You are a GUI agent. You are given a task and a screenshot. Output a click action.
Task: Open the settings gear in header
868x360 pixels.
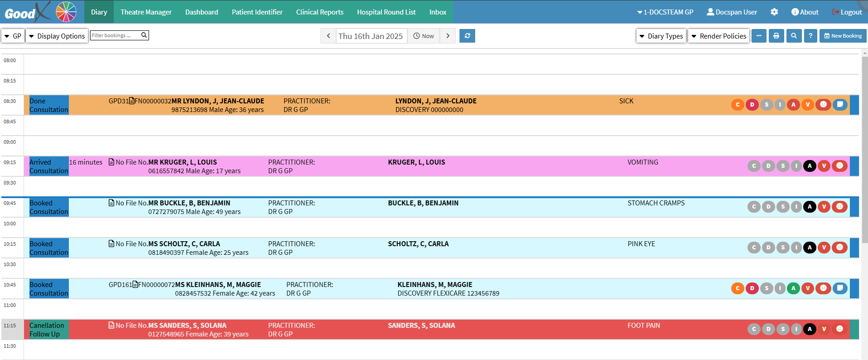pyautogui.click(x=774, y=12)
